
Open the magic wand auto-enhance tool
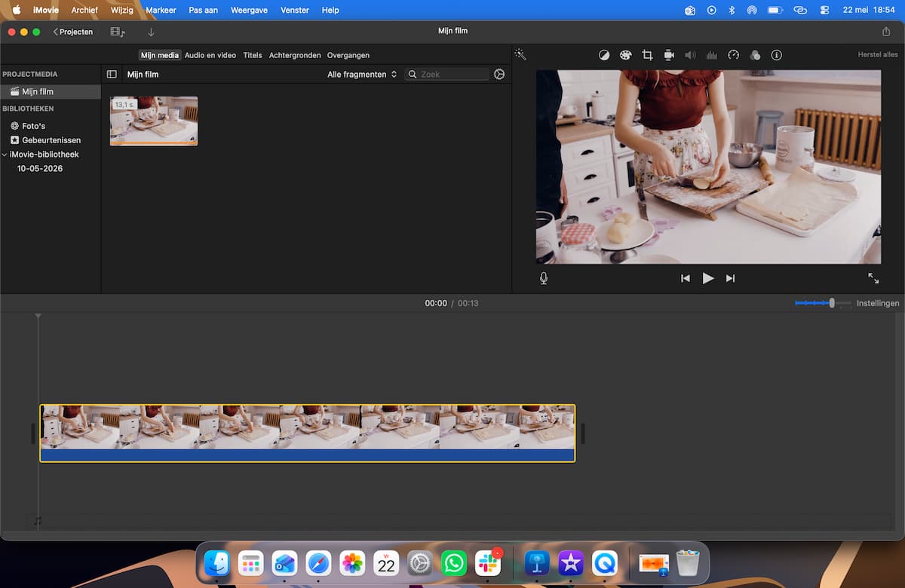click(x=520, y=55)
